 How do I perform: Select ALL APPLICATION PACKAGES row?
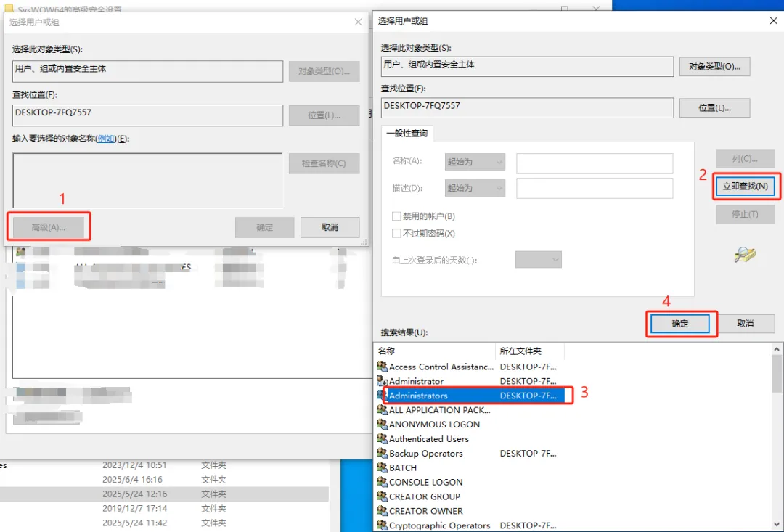pos(470,410)
